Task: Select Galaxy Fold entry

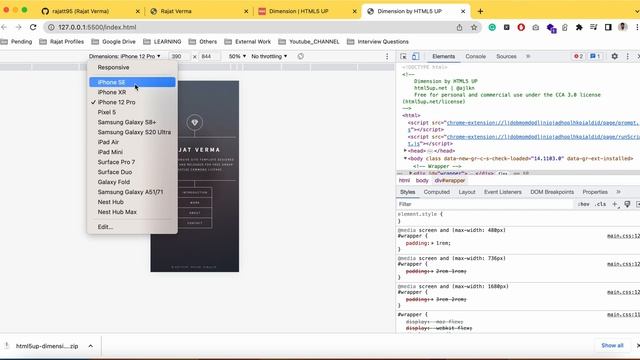Action: pyautogui.click(x=132, y=182)
